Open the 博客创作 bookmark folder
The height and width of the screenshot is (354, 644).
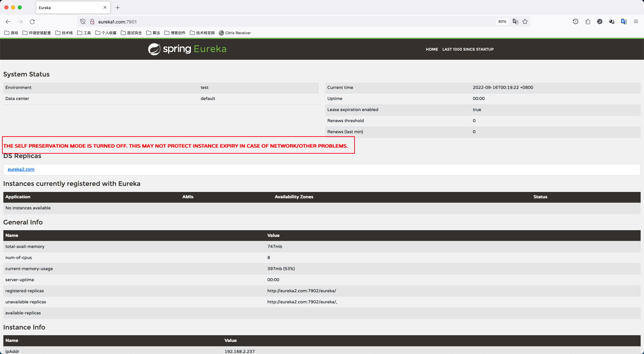pyautogui.click(x=175, y=33)
